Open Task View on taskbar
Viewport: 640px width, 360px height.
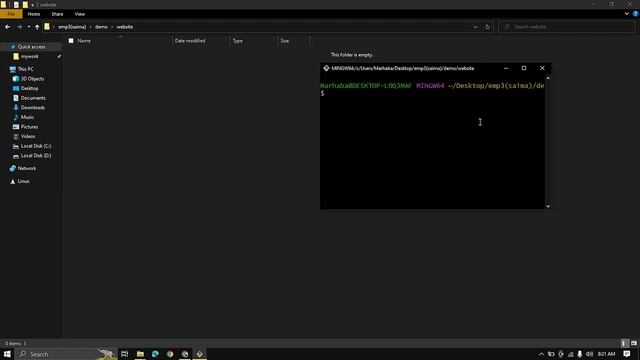124,354
